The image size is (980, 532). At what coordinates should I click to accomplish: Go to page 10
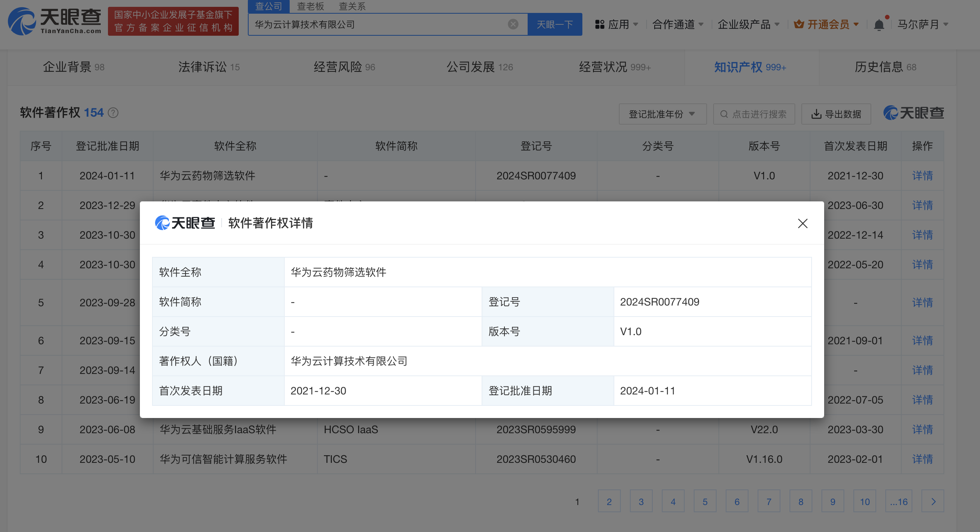865,501
